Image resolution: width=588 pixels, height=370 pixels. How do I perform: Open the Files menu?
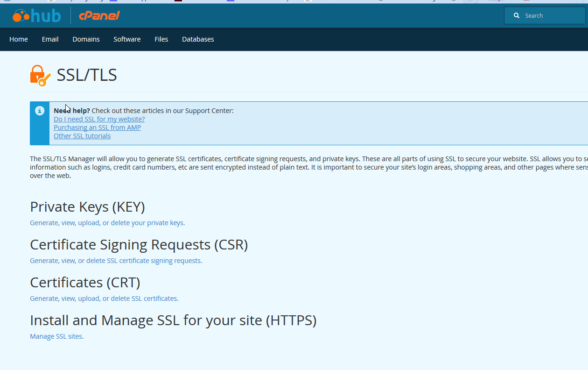pyautogui.click(x=161, y=39)
